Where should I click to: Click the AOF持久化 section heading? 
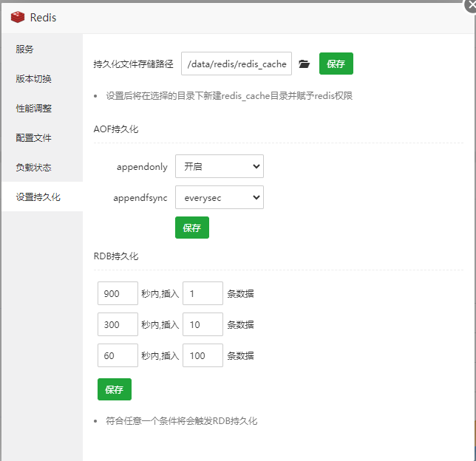[116, 129]
